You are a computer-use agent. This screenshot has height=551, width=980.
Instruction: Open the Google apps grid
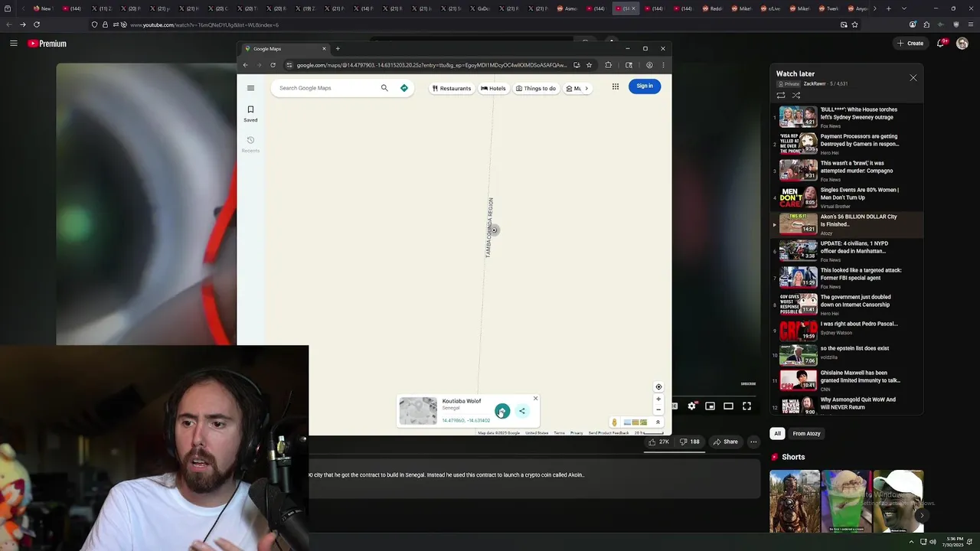pos(616,86)
